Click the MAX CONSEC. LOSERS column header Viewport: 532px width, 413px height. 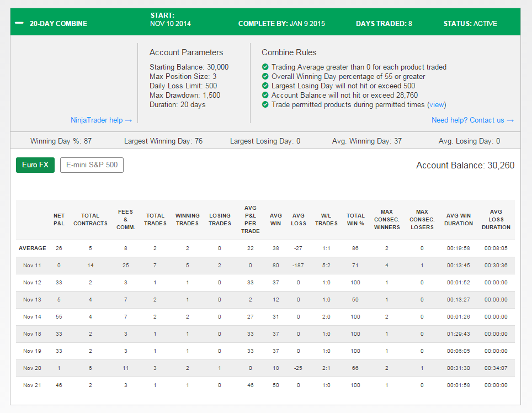coord(422,220)
